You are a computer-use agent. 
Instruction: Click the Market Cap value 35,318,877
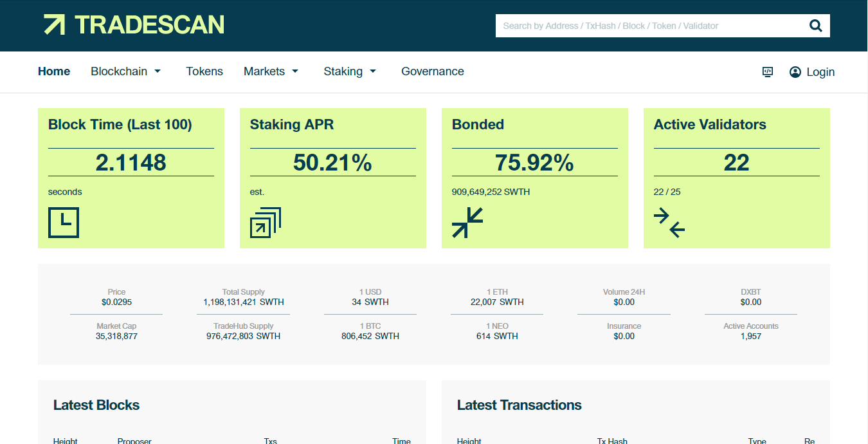point(116,336)
